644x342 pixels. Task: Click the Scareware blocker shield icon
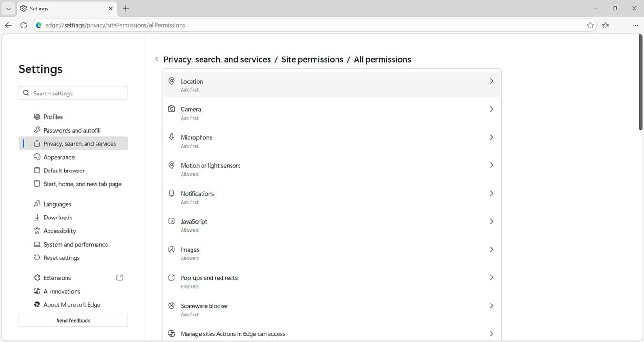point(172,305)
